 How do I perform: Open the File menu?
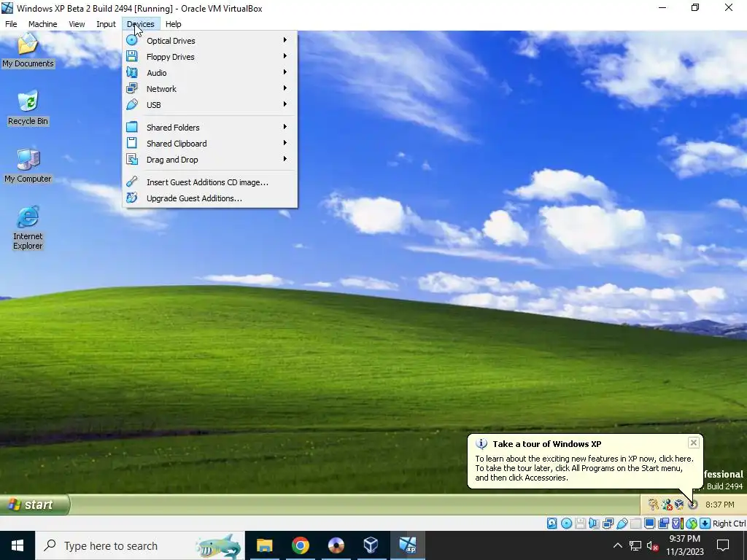[x=11, y=24]
